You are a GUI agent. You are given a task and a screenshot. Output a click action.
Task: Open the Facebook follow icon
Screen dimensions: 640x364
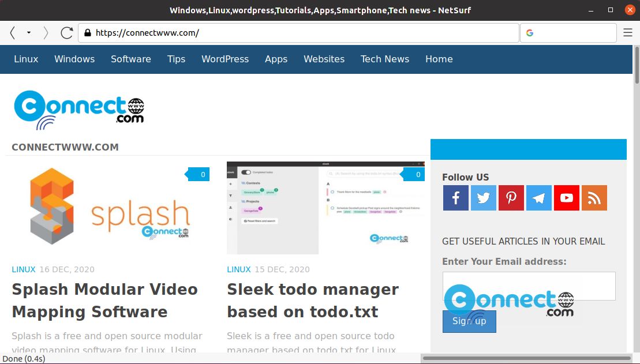pos(455,198)
